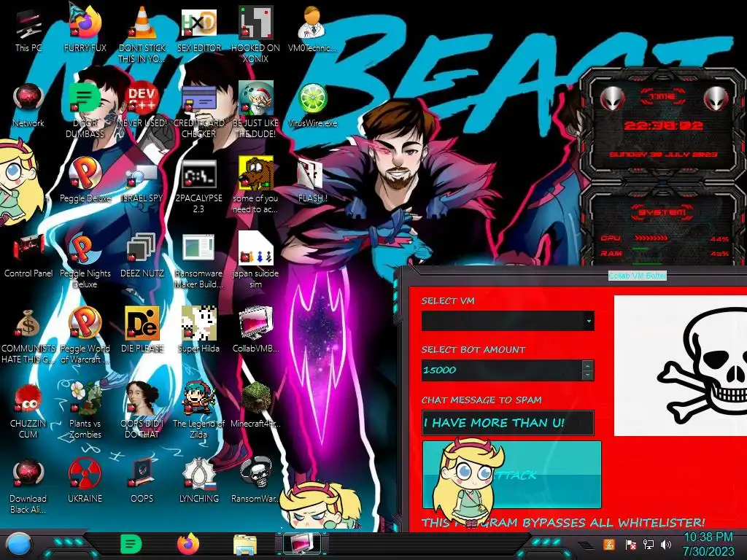Open the DEV C++ NEVER USED shortcut
This screenshot has height=560, width=747.
142,105
